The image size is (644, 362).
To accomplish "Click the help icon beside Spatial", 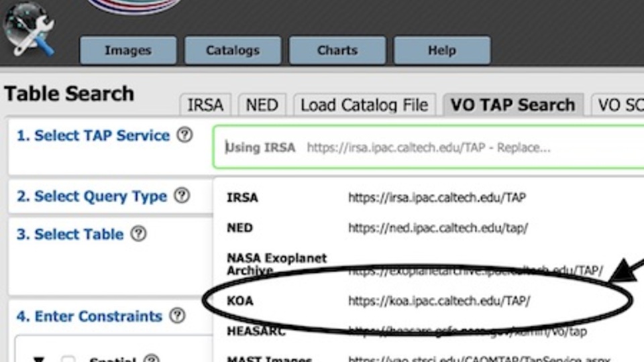I will click(x=152, y=359).
